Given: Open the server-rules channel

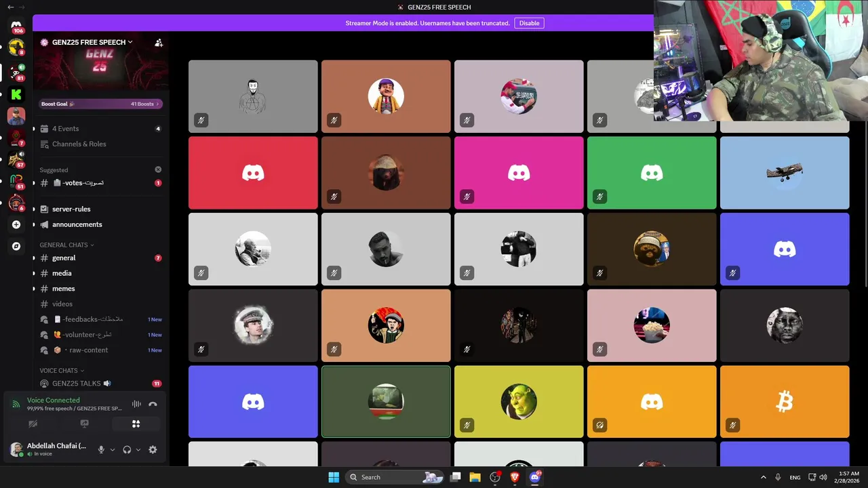Looking at the screenshot, I should [x=100, y=209].
